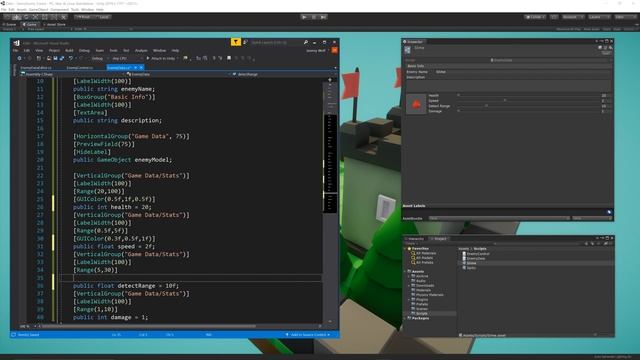The width and height of the screenshot is (640, 360).
Task: Click Add to Source Control in status bar
Action: click(308, 335)
